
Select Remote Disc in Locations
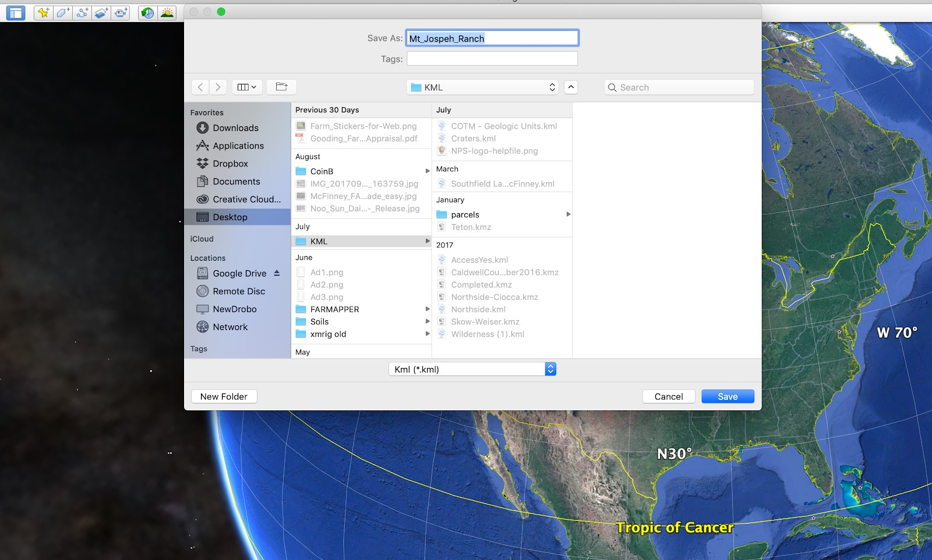tap(238, 292)
